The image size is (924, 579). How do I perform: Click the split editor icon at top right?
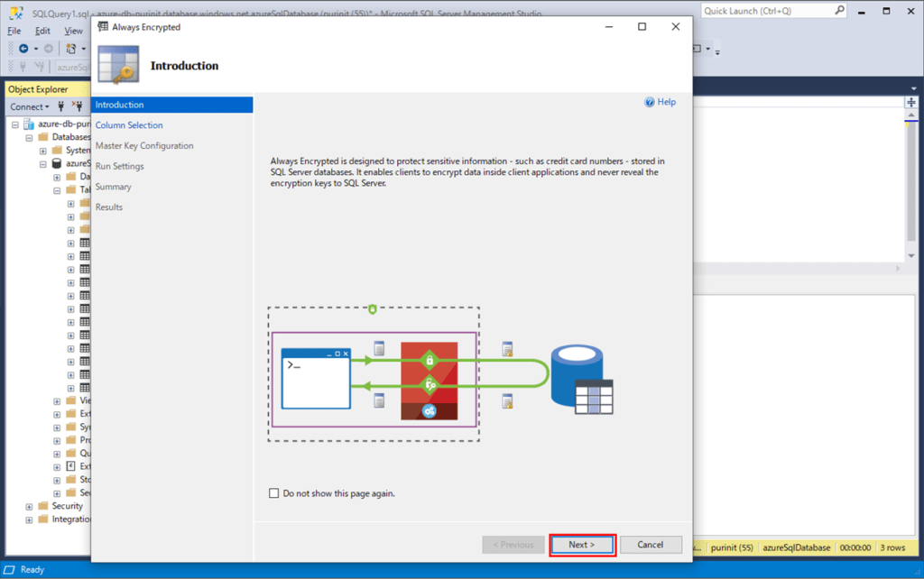[x=911, y=103]
